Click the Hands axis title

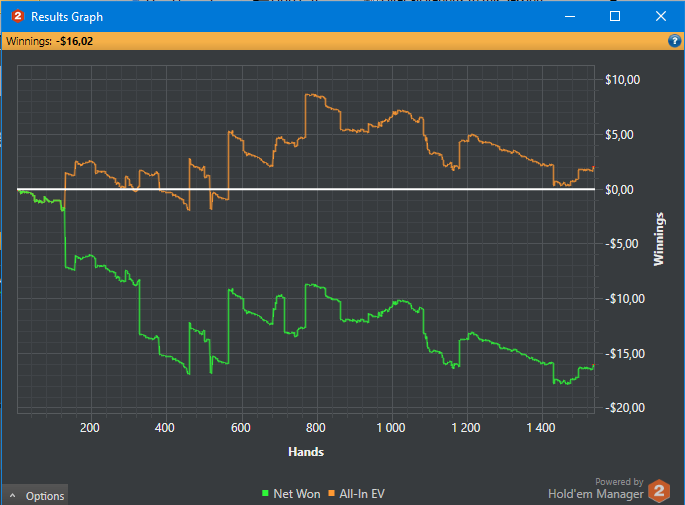(306, 452)
